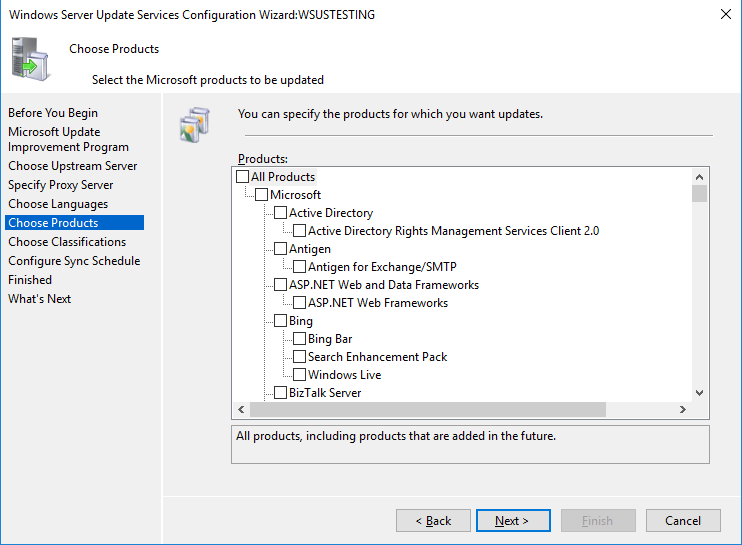Check ASP.NET Web and Data Frameworks
This screenshot has height=545, width=742.
pyautogui.click(x=280, y=284)
